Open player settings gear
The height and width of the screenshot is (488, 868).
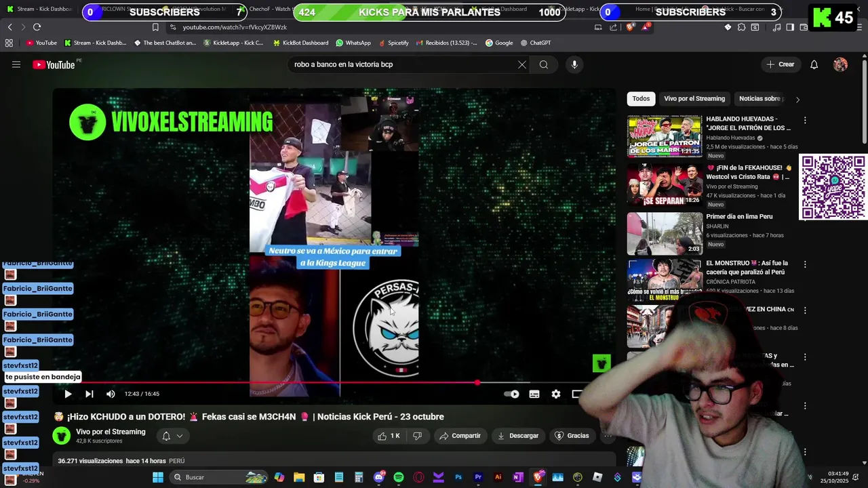coord(556,394)
